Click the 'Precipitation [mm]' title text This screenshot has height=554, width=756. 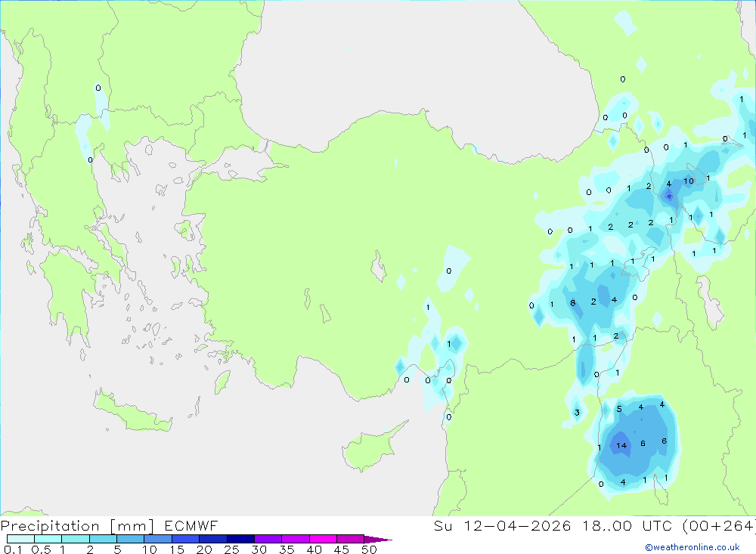(77, 526)
